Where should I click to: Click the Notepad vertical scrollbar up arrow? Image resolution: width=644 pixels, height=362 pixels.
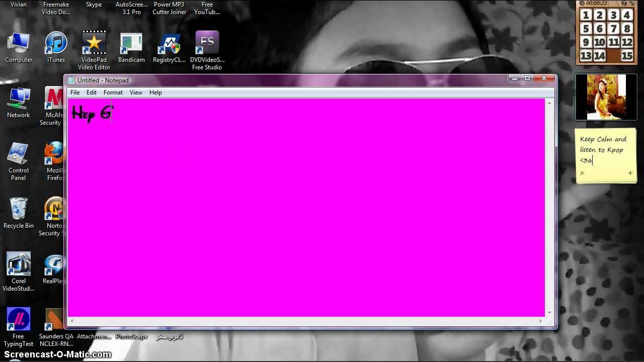(549, 103)
